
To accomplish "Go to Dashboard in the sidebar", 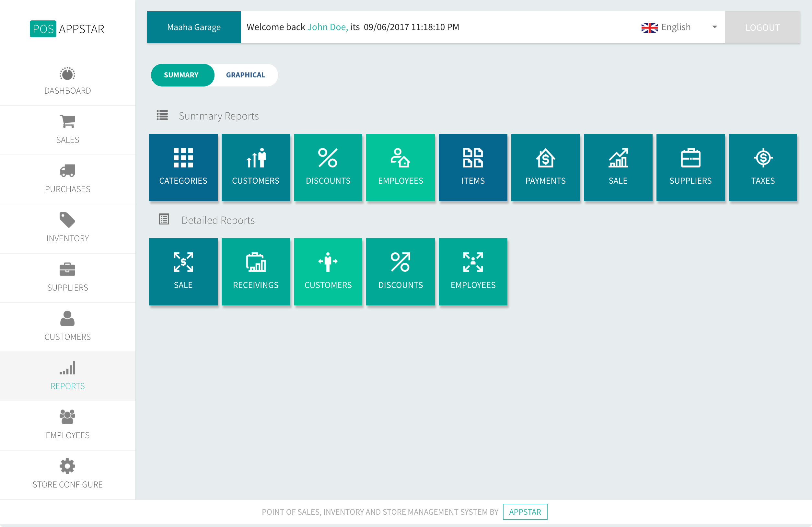I will 67,81.
